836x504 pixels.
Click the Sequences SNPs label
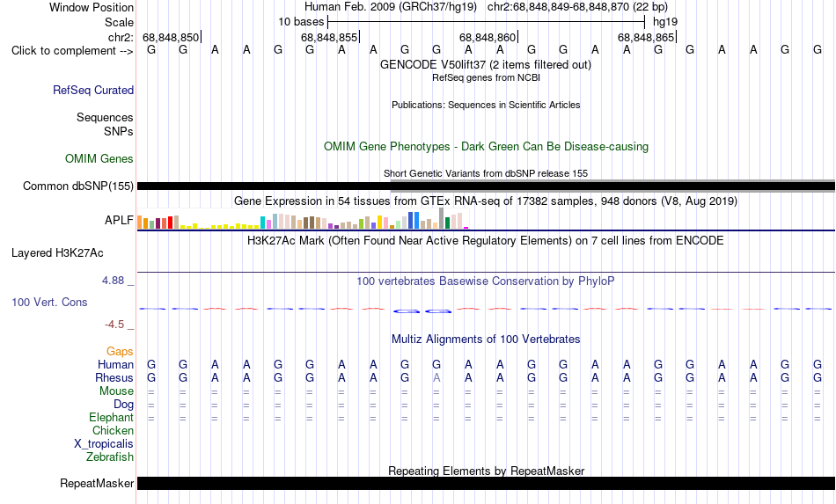105,124
